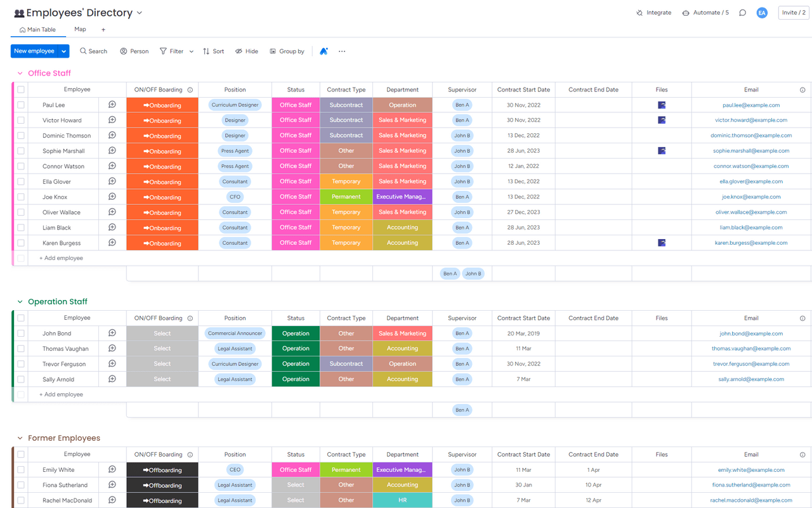Screen dimensions: 812x508
Task: Open the Filter dropdown arrow
Action: tap(191, 51)
